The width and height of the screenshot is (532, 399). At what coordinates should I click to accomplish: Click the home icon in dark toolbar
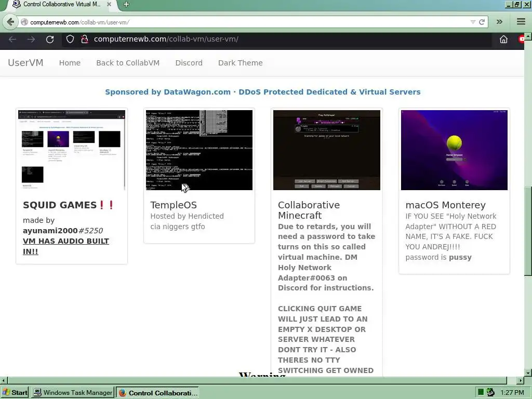[x=503, y=39]
